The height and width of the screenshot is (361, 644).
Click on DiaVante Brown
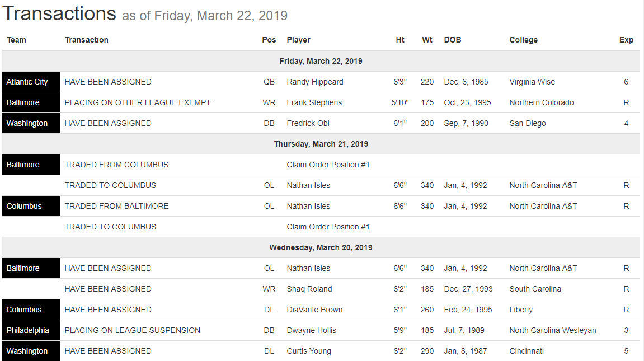coord(314,310)
